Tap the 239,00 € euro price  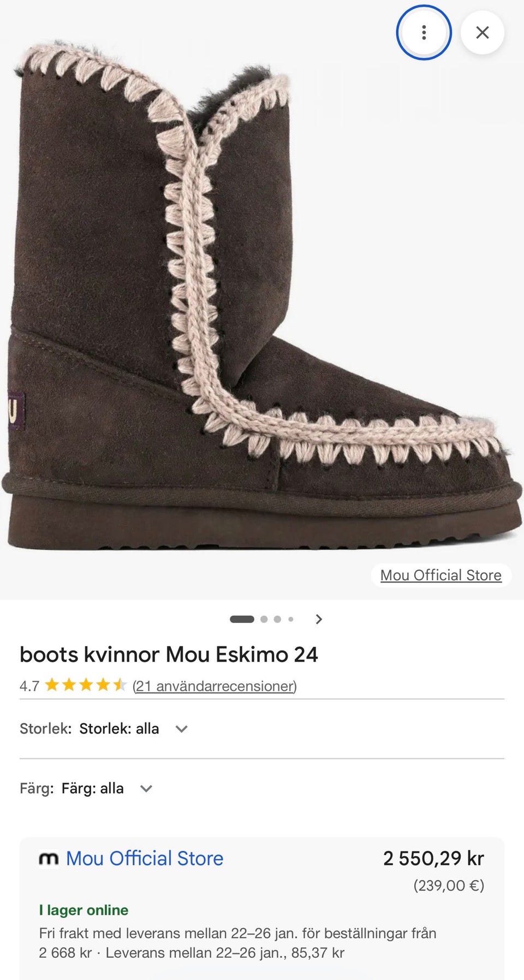(x=449, y=885)
